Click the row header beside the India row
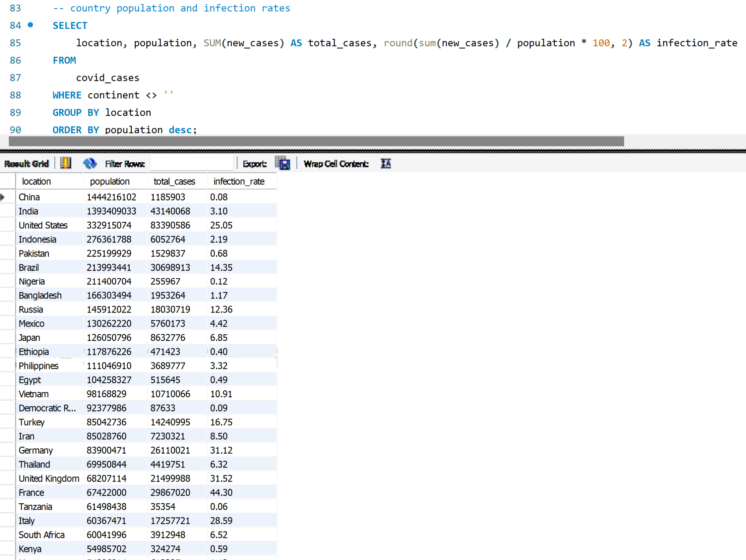 click(7, 211)
